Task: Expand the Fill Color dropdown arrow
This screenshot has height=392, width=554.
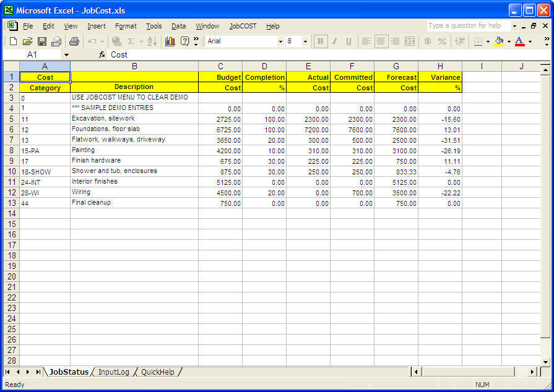Action: 509,41
